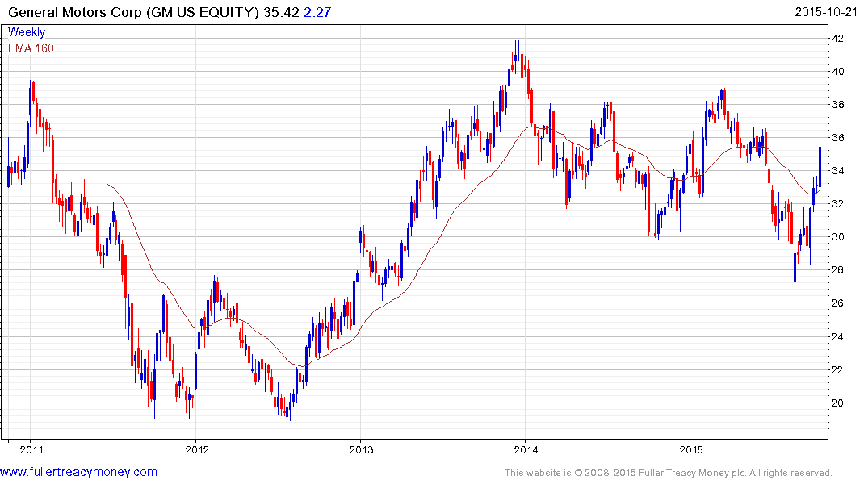This screenshot has width=868, height=484.
Task: Open the www.fullertreacymoney.com link
Action: [78, 472]
